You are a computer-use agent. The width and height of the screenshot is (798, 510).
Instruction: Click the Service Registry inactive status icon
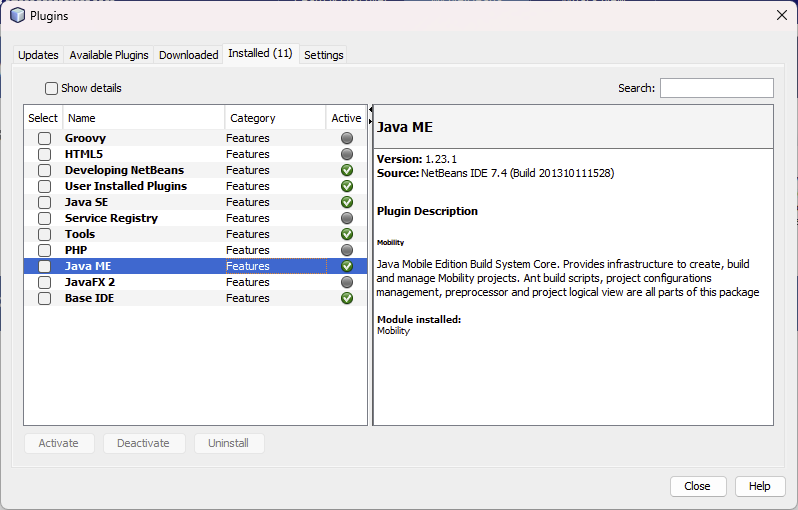click(x=347, y=218)
